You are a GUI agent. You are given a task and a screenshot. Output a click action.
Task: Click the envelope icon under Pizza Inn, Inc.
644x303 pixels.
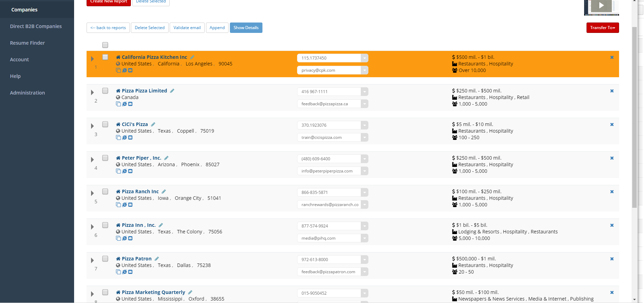coord(130,238)
